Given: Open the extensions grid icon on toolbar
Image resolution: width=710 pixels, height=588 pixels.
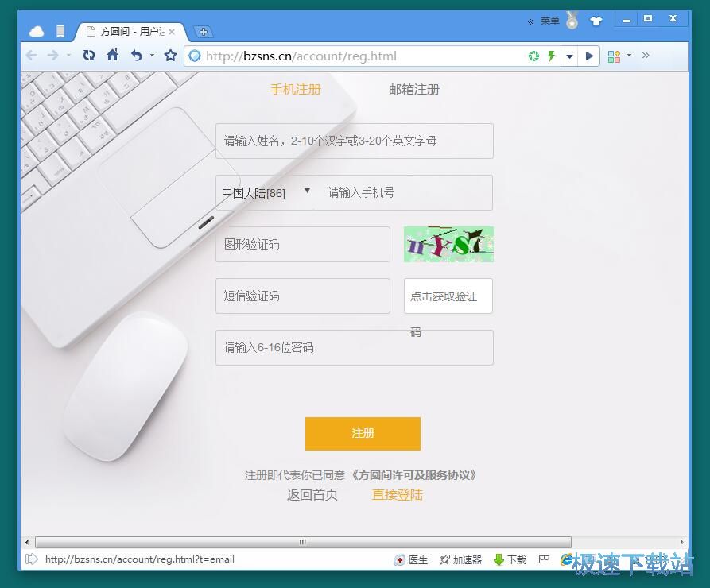Looking at the screenshot, I should tap(614, 56).
